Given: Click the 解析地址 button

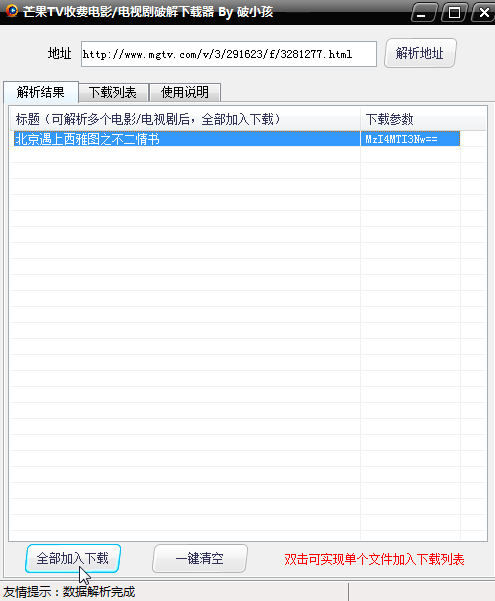Looking at the screenshot, I should [420, 53].
